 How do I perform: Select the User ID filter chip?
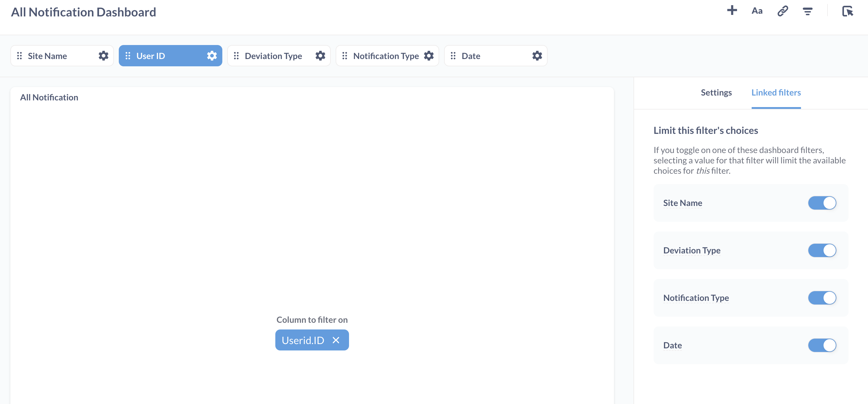tap(151, 56)
